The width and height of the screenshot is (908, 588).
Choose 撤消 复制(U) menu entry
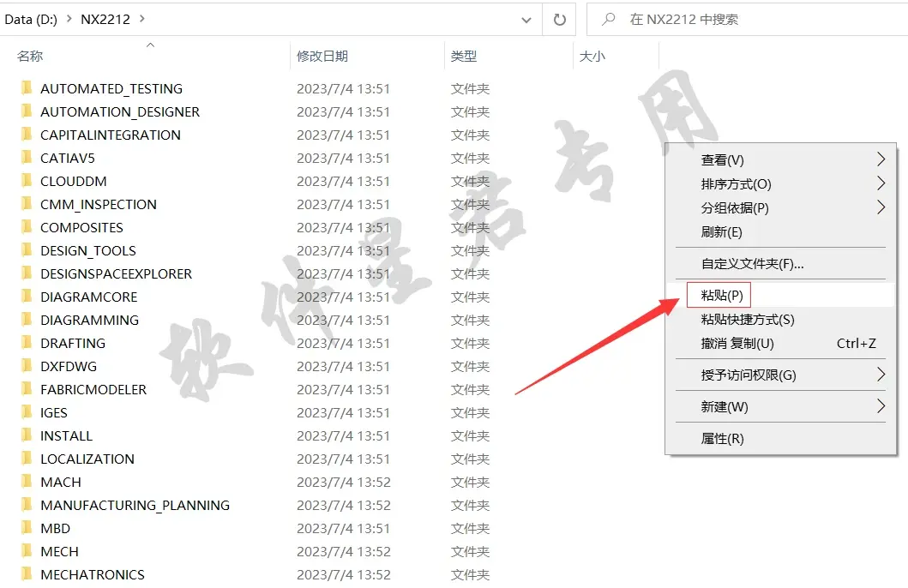[780, 343]
